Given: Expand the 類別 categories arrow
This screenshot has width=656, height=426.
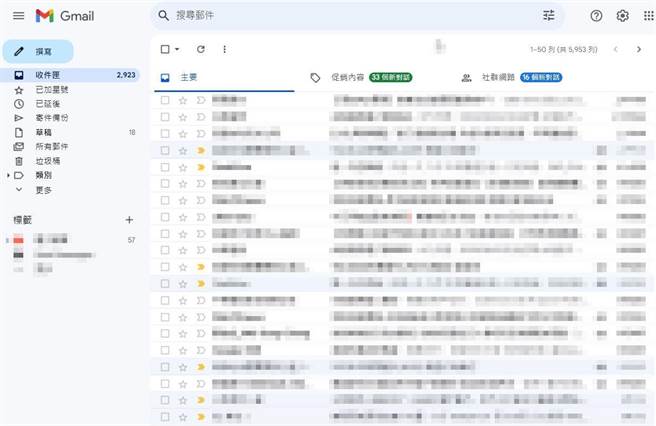Looking at the screenshot, I should click(8, 175).
